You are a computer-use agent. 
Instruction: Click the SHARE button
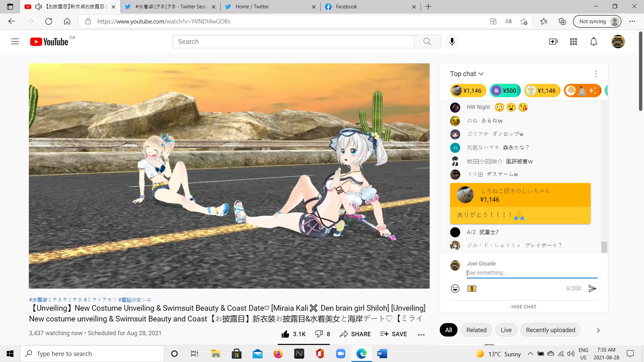(355, 334)
